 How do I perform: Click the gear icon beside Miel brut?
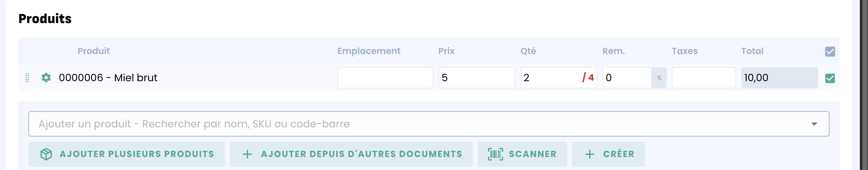coord(46,78)
